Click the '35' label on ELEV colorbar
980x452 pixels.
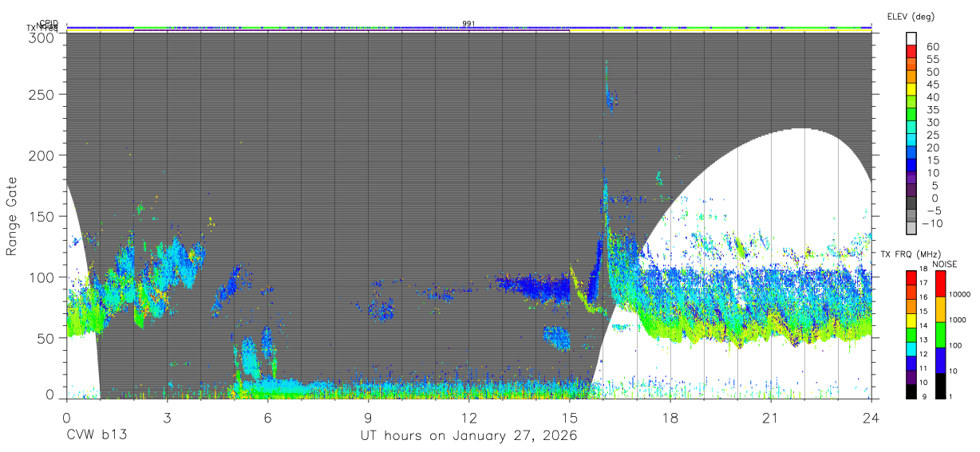933,110
